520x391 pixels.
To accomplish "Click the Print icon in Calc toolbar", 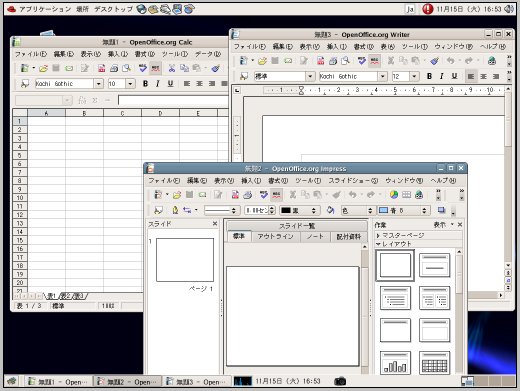I will point(114,68).
